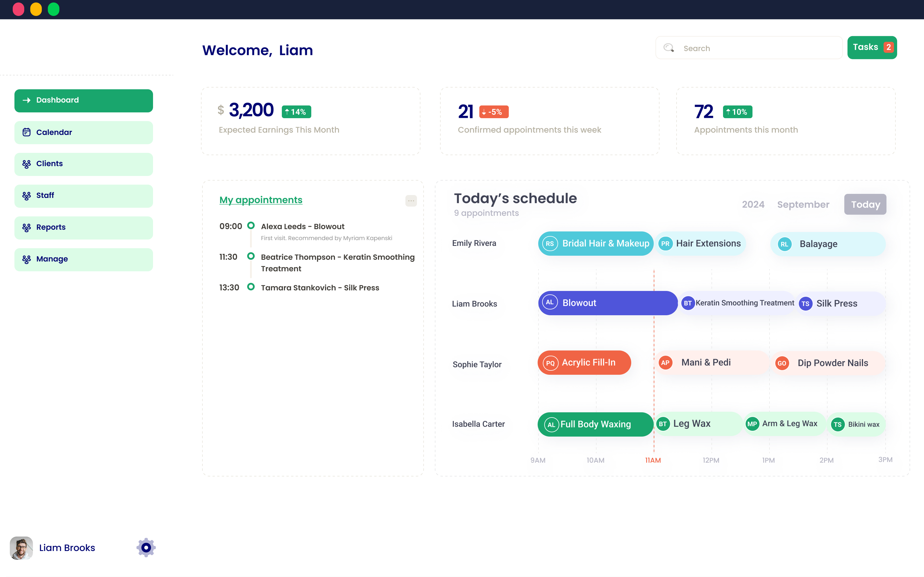Click the 11AM current time marker

[653, 460]
